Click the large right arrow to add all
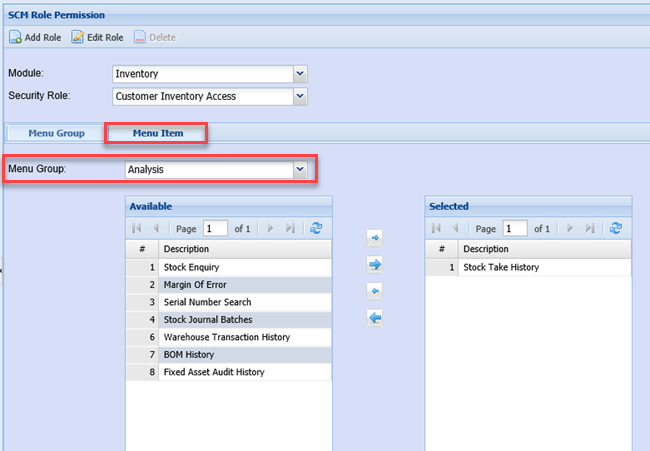This screenshot has width=650, height=451. point(375,265)
